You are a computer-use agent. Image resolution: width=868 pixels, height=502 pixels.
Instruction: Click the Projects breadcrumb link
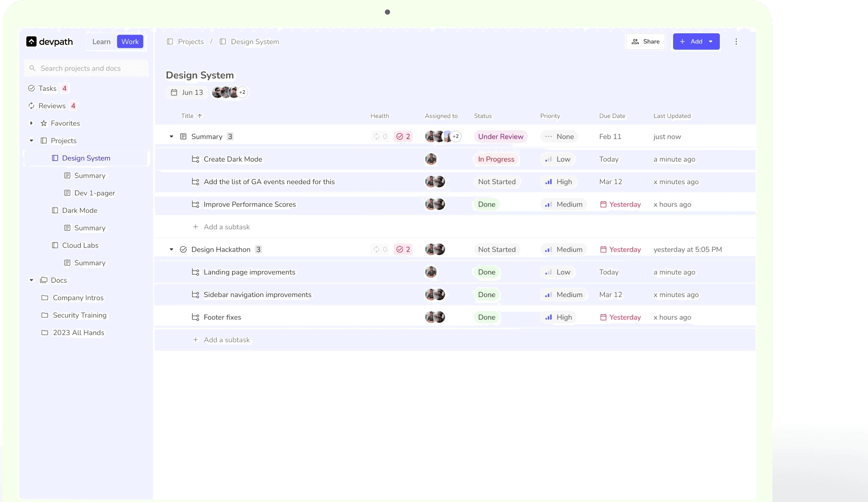[190, 41]
